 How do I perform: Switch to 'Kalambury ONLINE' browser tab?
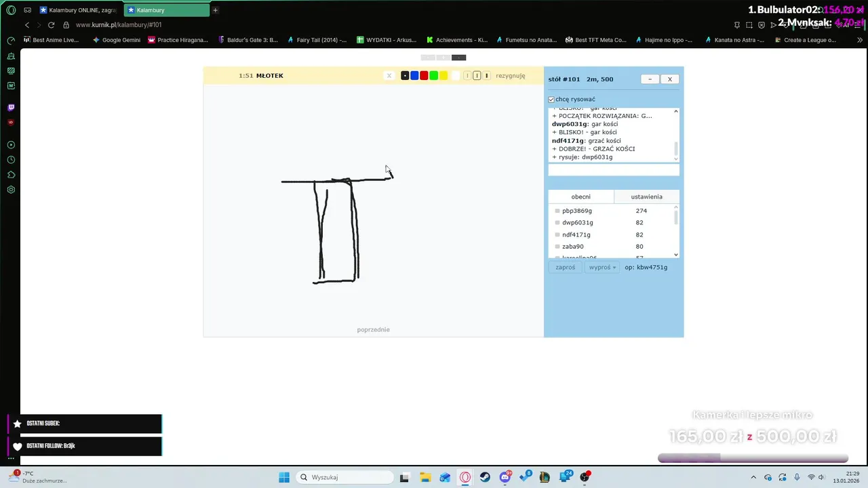[x=78, y=10]
